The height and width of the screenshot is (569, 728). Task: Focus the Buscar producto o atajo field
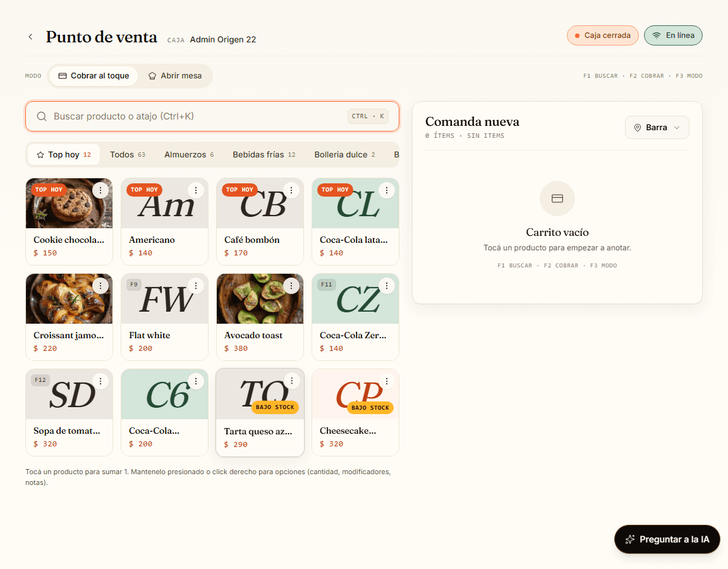[212, 116]
